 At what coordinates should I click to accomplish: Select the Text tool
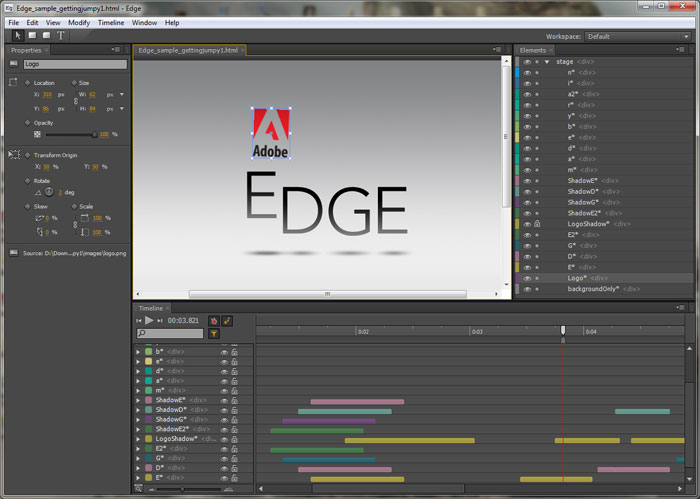(x=61, y=36)
